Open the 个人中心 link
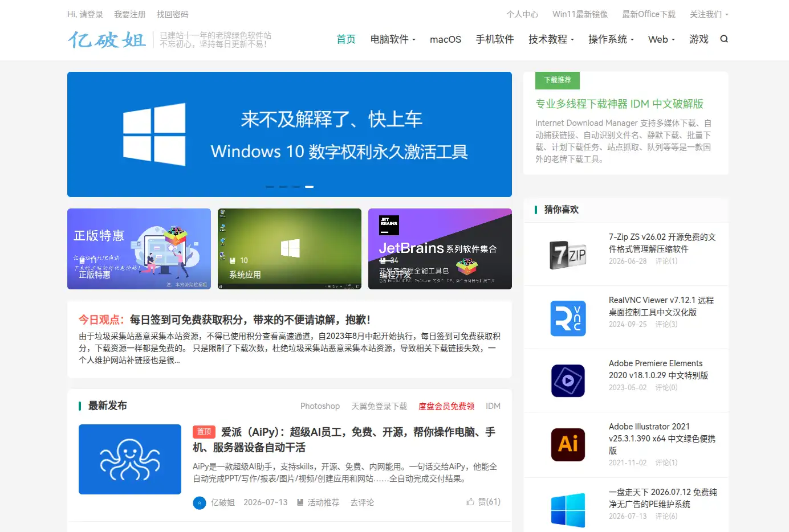 tap(522, 14)
